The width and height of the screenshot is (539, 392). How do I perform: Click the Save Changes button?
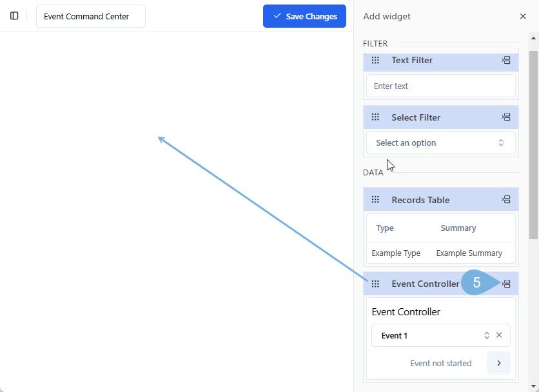tap(304, 16)
